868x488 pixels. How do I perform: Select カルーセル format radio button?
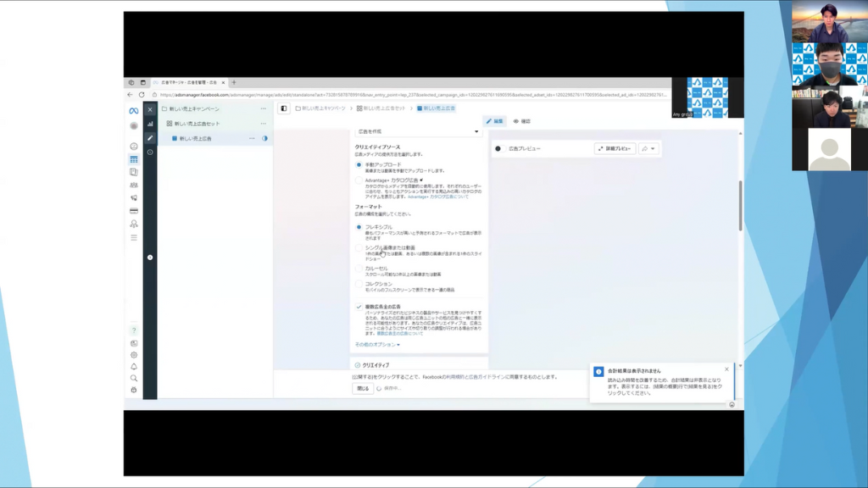tap(359, 269)
